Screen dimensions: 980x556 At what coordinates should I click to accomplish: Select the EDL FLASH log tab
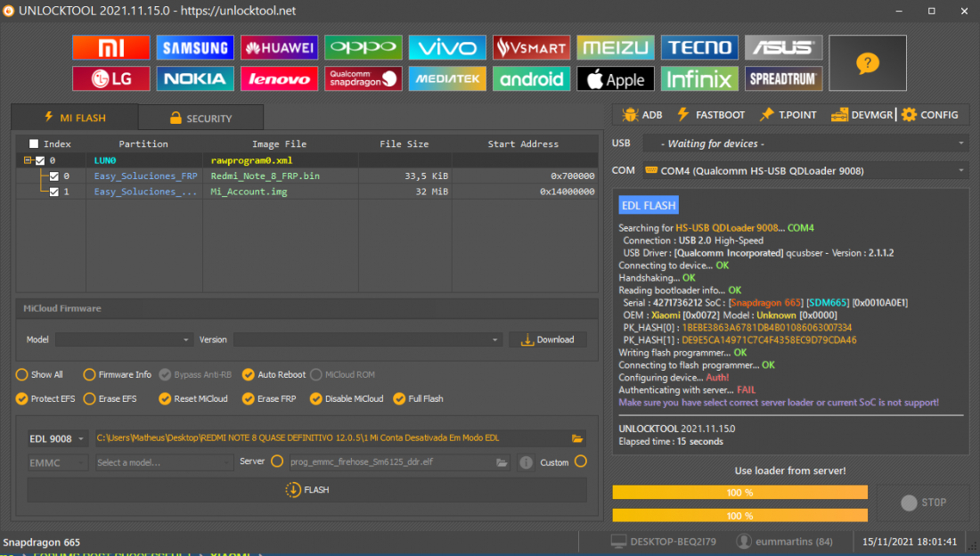pyautogui.click(x=648, y=205)
